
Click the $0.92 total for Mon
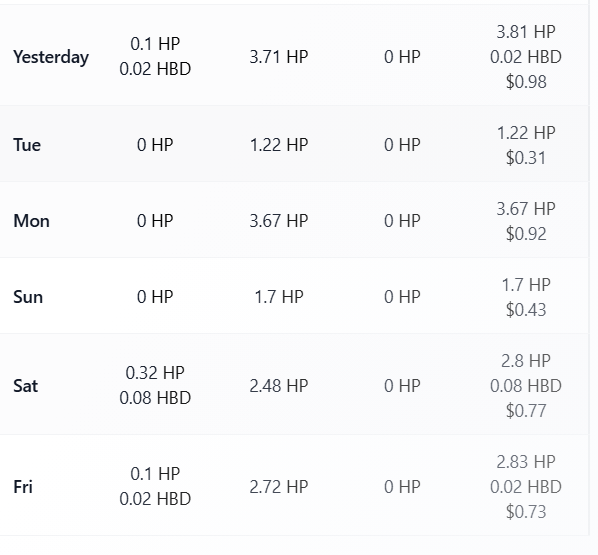pyautogui.click(x=526, y=233)
